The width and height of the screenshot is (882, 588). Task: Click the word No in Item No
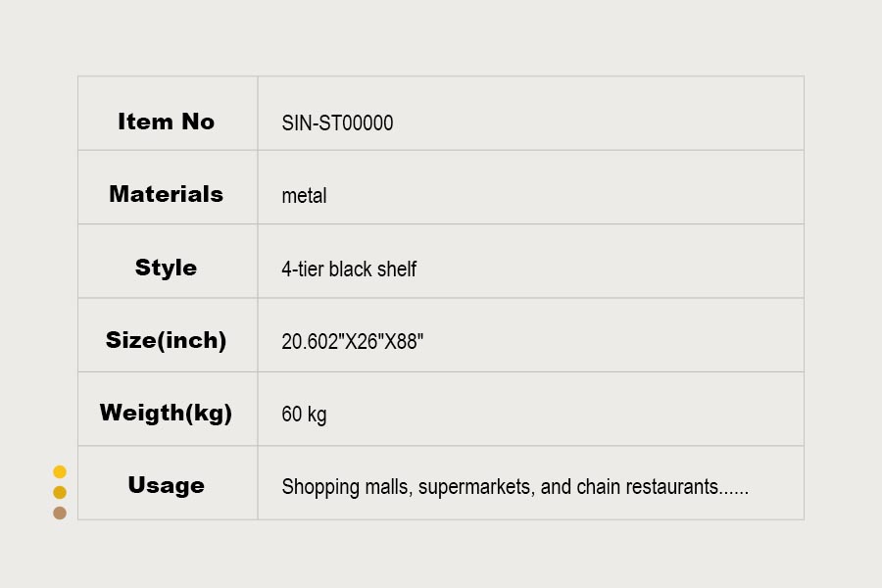point(197,122)
